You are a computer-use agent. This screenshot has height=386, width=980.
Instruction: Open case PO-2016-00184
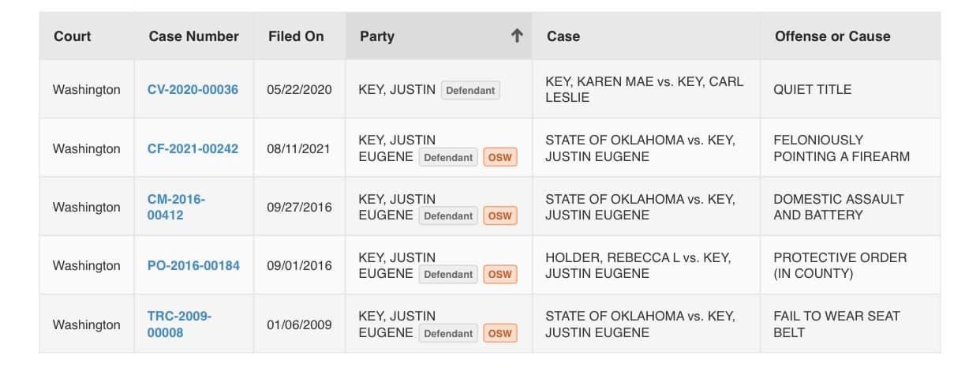193,265
